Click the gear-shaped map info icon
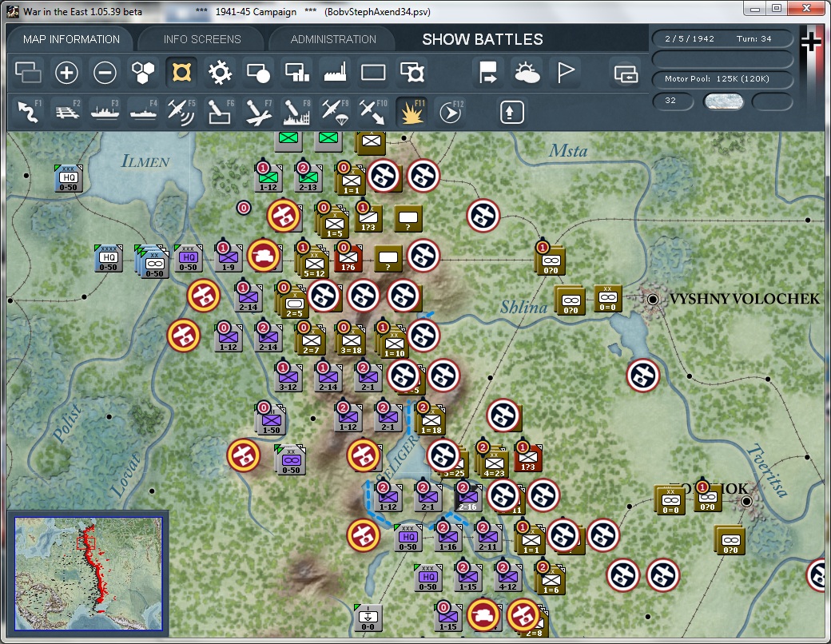The height and width of the screenshot is (644, 831). pyautogui.click(x=220, y=73)
